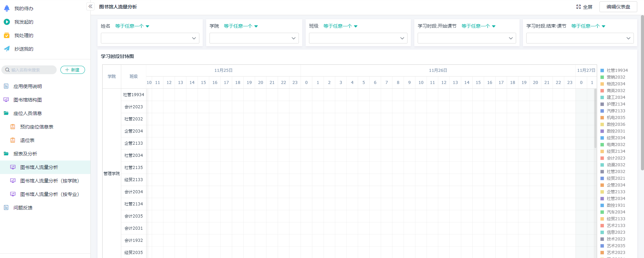Viewport: 644px width, 258px height.
Task: Click the 预约座位信息表 form icon
Action: [x=13, y=127]
